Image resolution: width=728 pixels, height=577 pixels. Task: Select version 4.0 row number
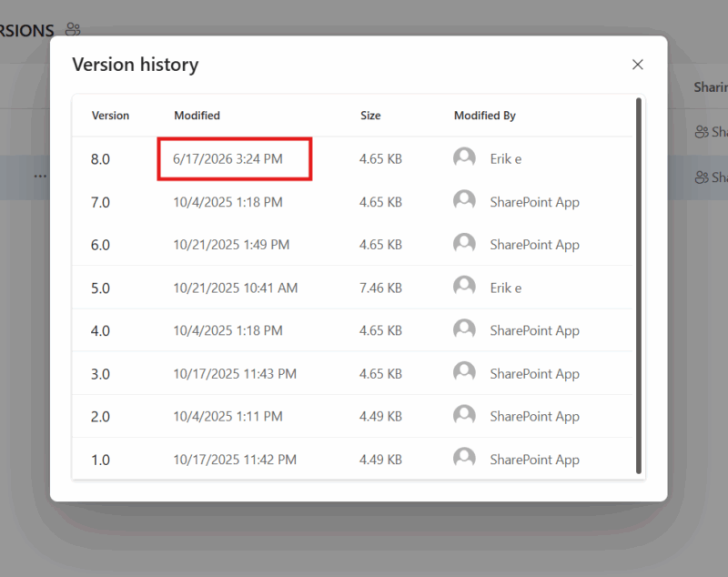point(100,331)
